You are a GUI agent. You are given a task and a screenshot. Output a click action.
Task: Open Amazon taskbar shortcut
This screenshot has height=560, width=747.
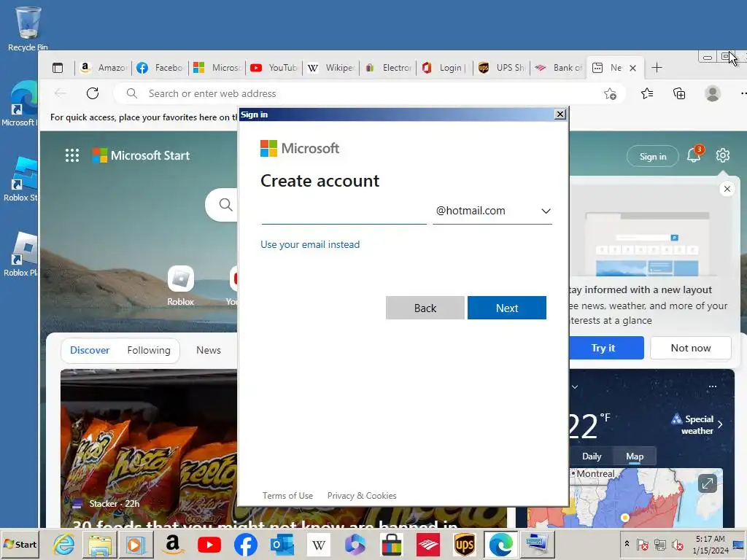click(173, 545)
